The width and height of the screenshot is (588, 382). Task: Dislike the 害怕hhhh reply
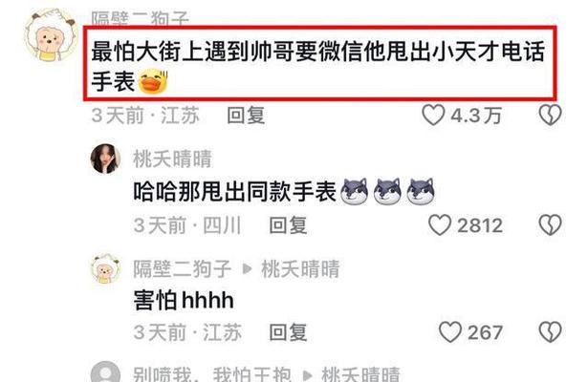pos(550,332)
